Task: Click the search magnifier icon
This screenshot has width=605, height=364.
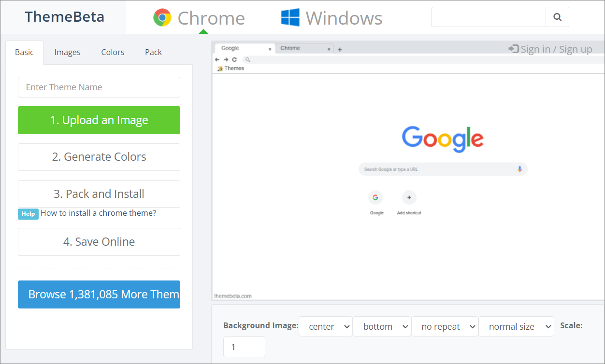Action: [x=557, y=16]
